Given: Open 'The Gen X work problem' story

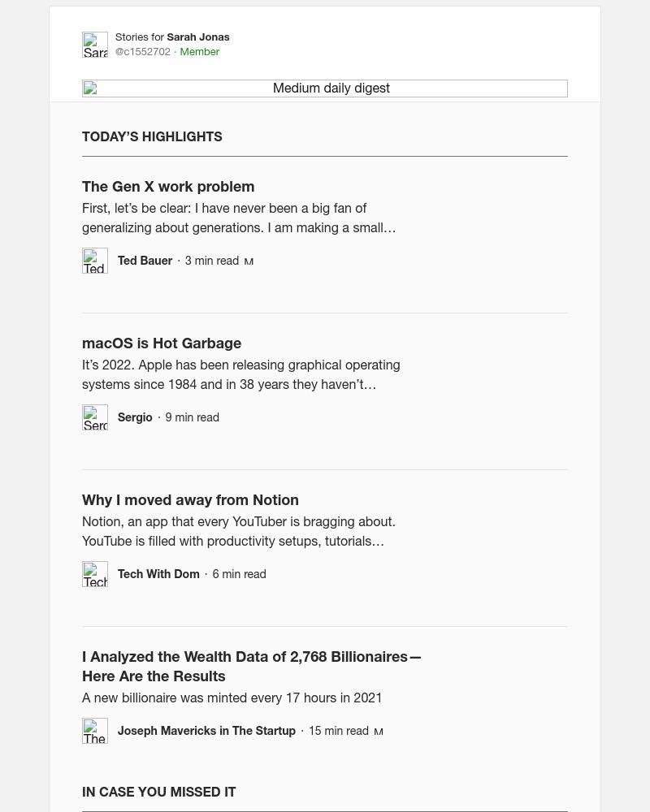Looking at the screenshot, I should tap(168, 187).
